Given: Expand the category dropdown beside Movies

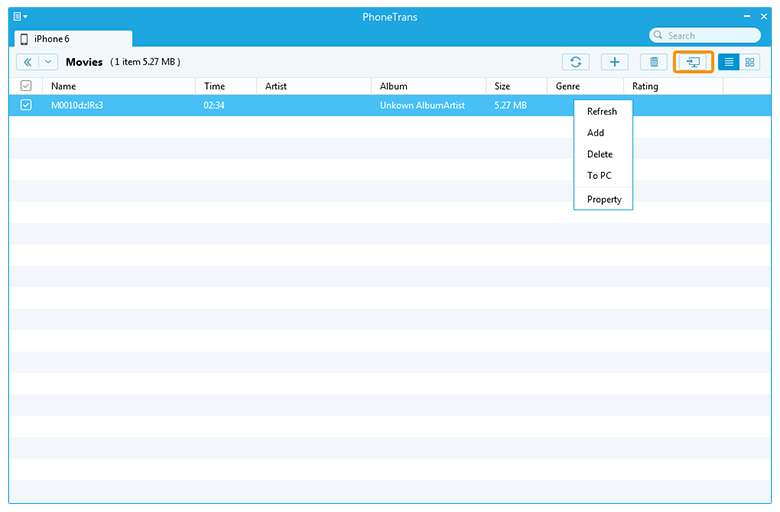Looking at the screenshot, I should point(48,62).
